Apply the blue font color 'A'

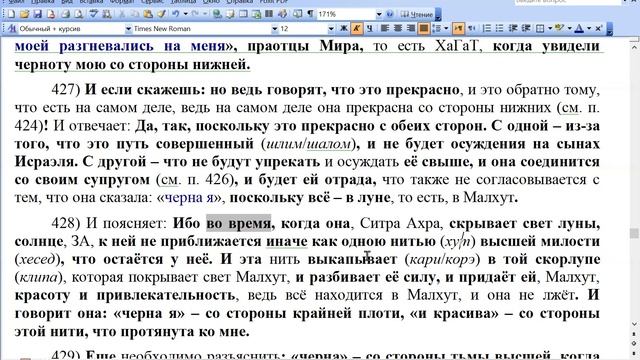tap(579, 28)
